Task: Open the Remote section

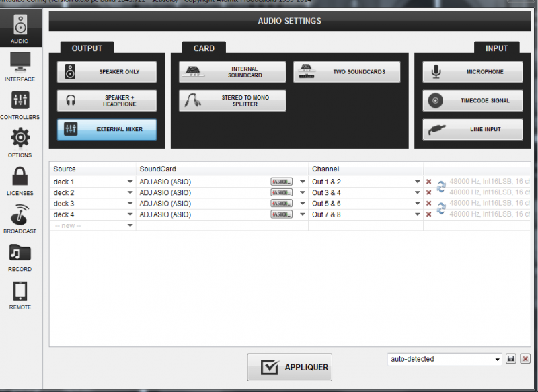Action: pos(20,296)
